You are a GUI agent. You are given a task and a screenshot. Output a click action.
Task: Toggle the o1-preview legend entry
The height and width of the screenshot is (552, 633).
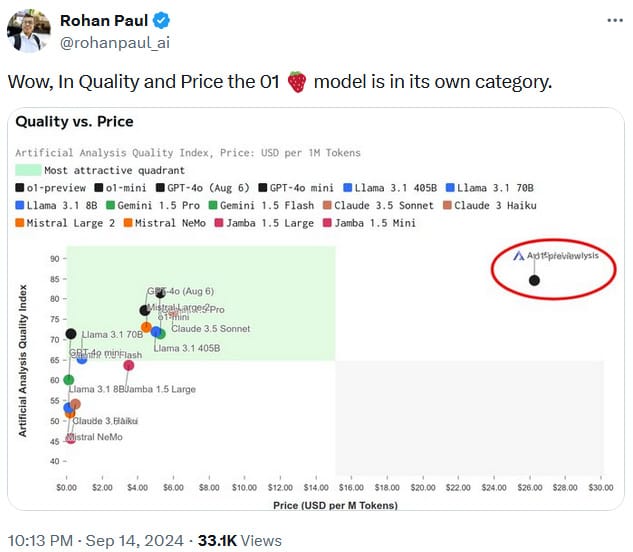51,187
